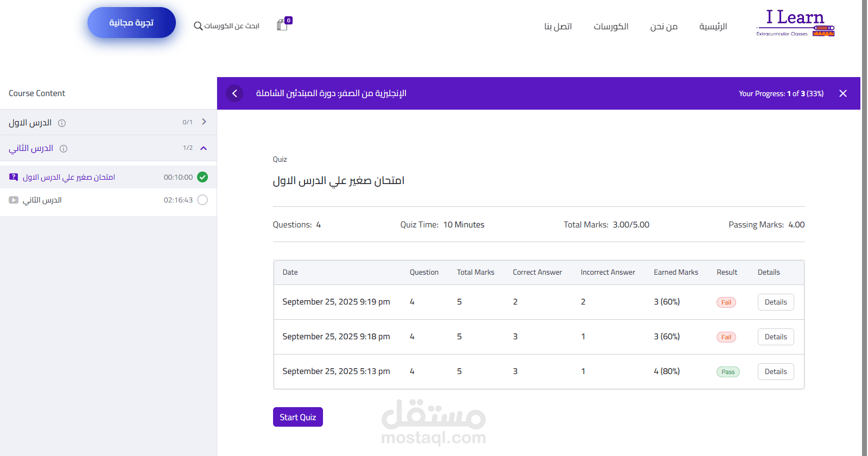Screen dimensions: 868x456
Task: Click the I Learn logo
Action: [x=795, y=23]
